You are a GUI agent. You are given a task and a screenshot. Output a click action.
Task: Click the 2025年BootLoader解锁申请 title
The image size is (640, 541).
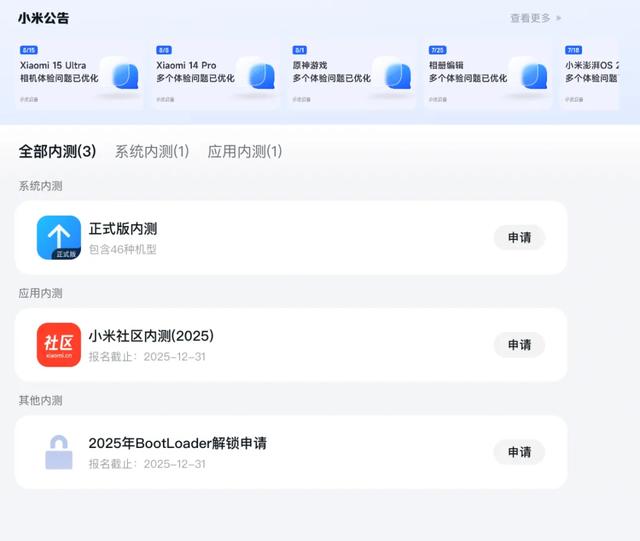pos(178,443)
